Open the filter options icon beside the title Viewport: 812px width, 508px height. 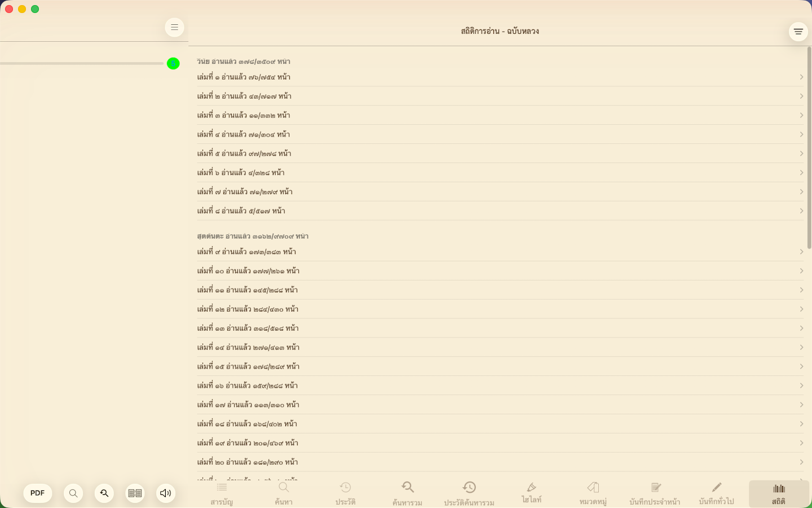click(798, 32)
